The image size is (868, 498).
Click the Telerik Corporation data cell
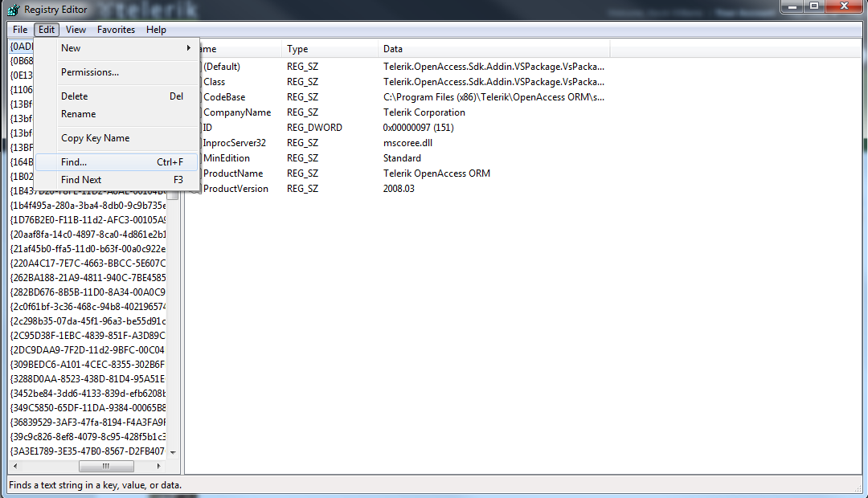[424, 112]
